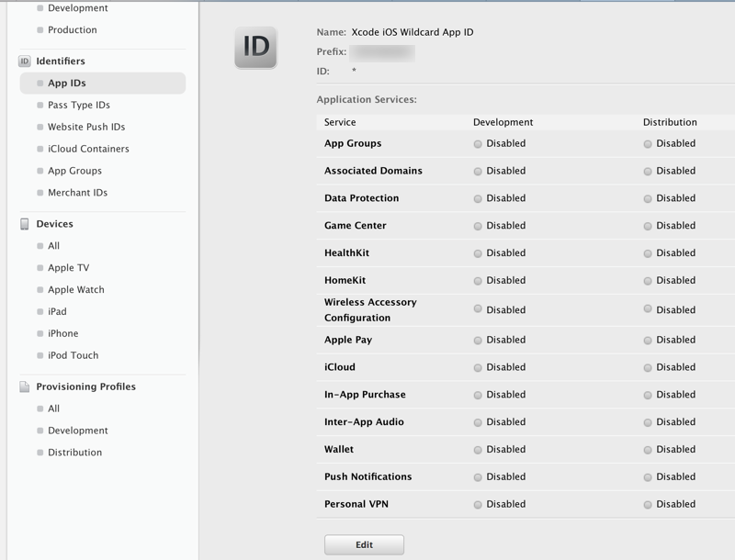Click the Associated Domains service label
Image resolution: width=735 pixels, height=560 pixels.
click(373, 171)
